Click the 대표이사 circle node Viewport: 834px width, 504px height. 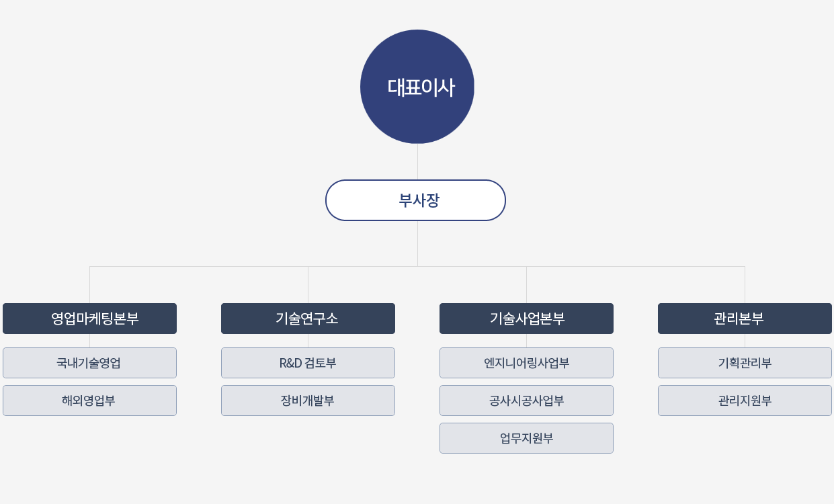(417, 87)
